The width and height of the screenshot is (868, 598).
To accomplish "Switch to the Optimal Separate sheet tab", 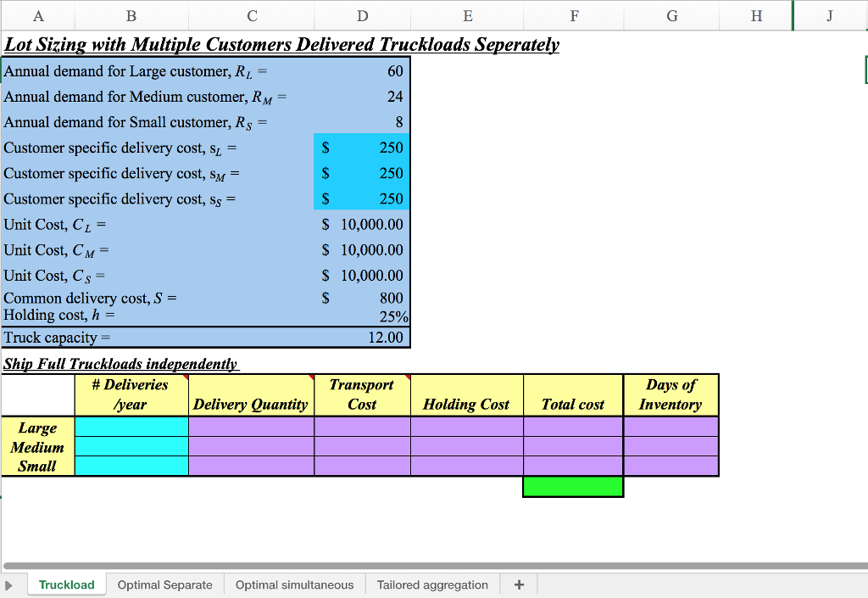I will coord(164,584).
